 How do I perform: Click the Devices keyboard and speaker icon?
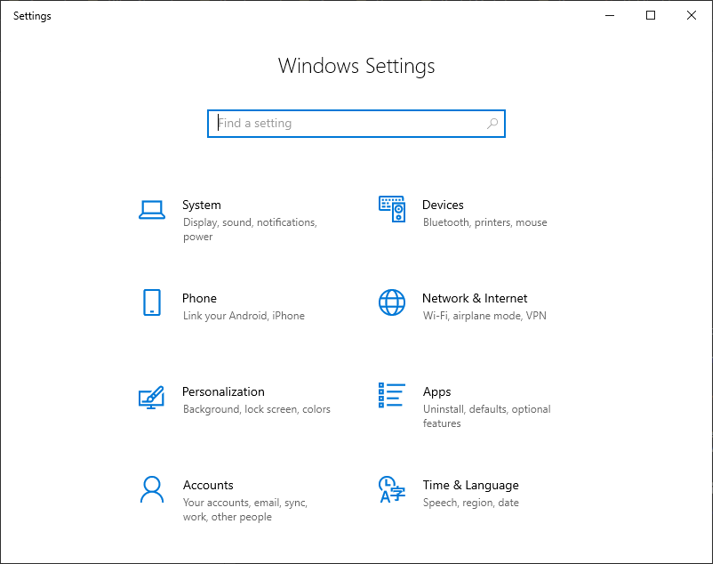pyautogui.click(x=392, y=209)
